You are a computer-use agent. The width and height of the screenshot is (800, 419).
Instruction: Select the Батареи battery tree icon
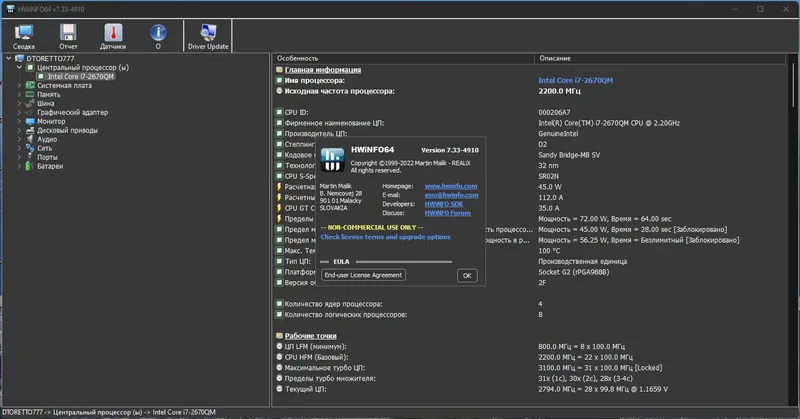click(30, 166)
